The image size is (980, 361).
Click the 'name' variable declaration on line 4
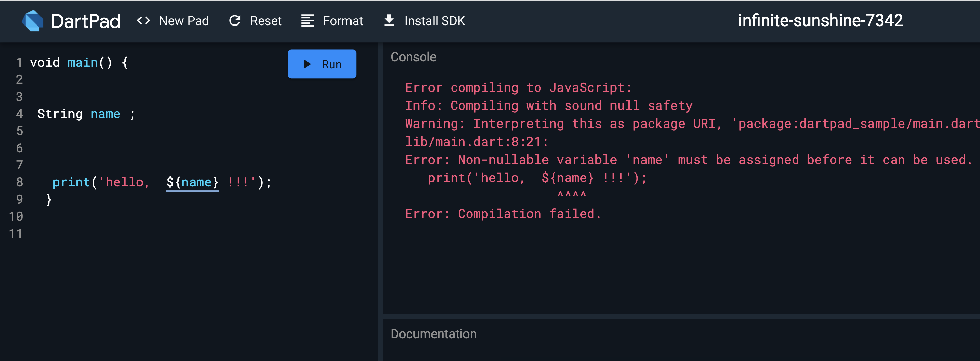[105, 114]
